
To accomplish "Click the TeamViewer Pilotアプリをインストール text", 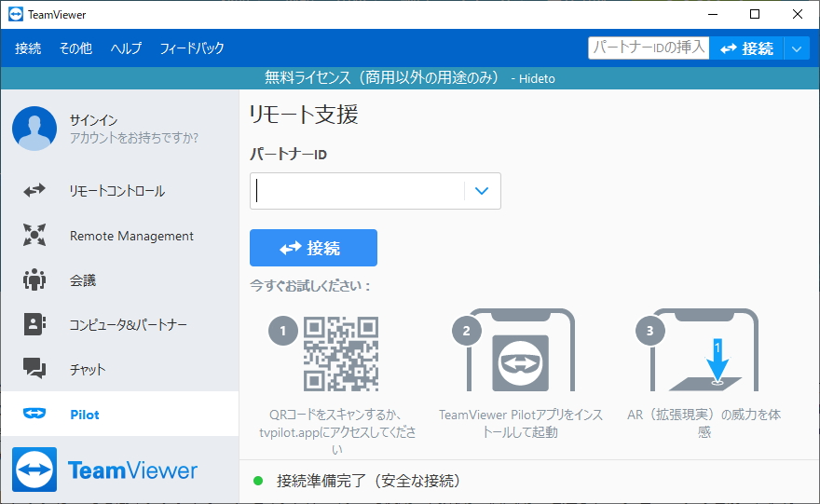I will click(520, 424).
